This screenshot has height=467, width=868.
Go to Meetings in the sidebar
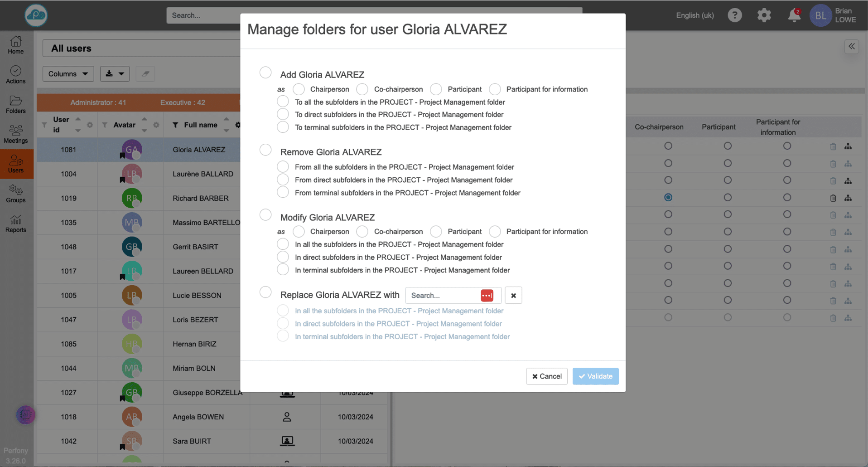click(x=16, y=134)
